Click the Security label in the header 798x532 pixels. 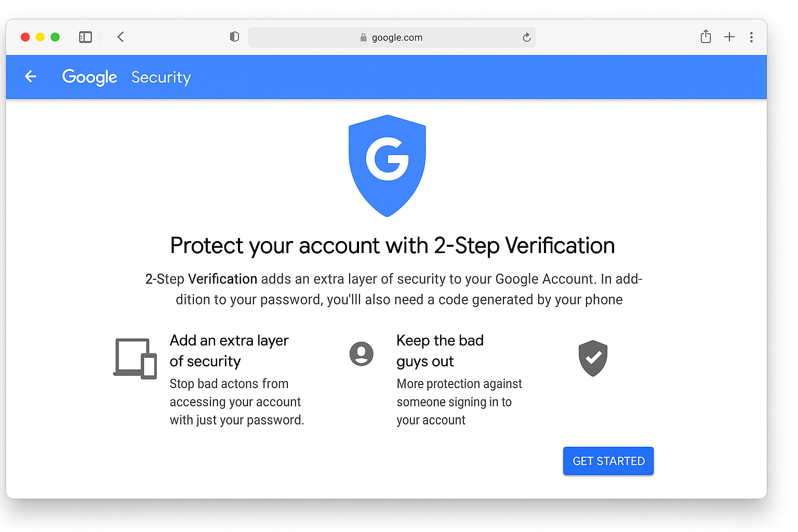(161, 77)
